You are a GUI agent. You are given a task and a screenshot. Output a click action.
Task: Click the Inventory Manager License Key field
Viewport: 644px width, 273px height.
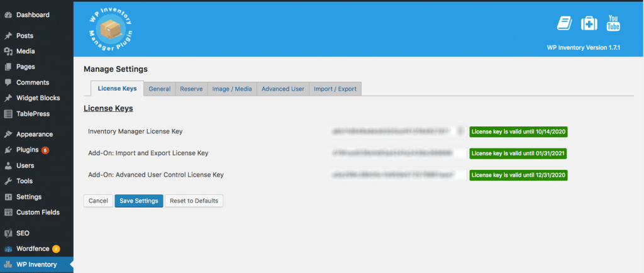click(397, 131)
